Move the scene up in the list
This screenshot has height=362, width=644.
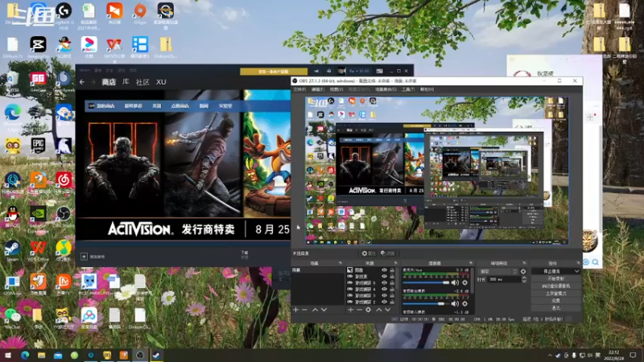click(x=315, y=310)
